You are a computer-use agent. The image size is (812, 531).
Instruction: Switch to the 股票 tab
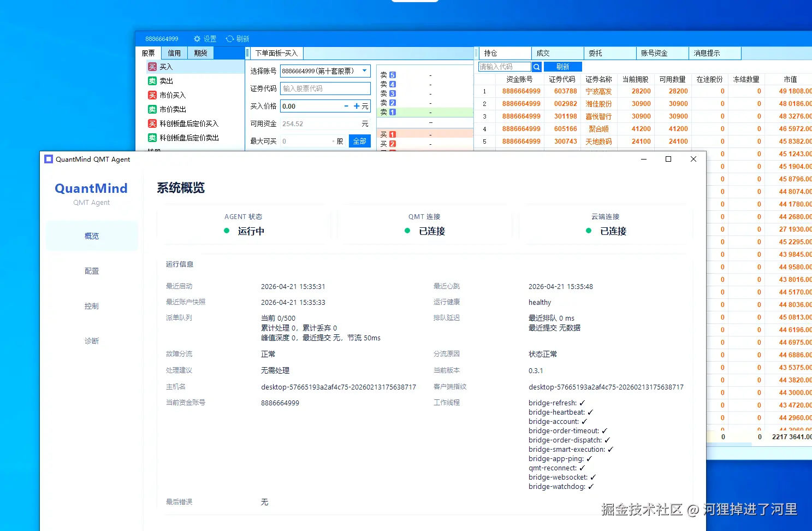coord(149,53)
